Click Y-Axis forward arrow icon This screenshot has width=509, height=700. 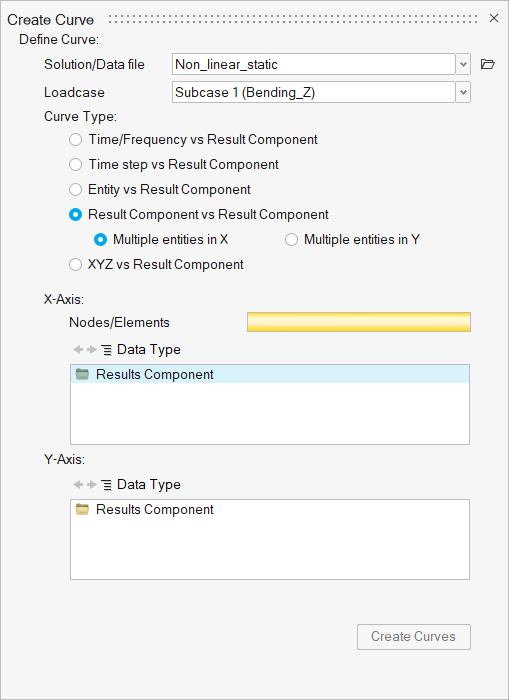[x=92, y=484]
